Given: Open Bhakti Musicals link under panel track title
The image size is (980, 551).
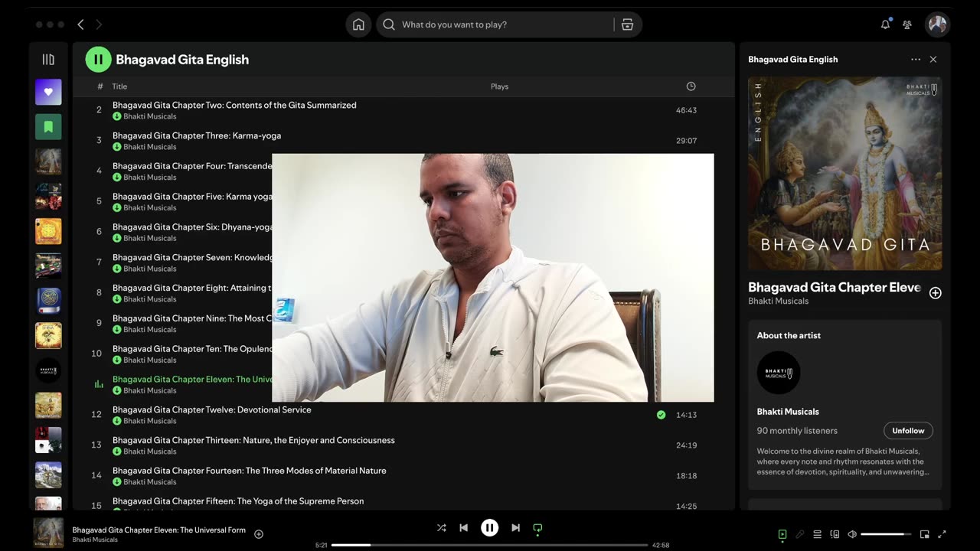Looking at the screenshot, I should (778, 301).
